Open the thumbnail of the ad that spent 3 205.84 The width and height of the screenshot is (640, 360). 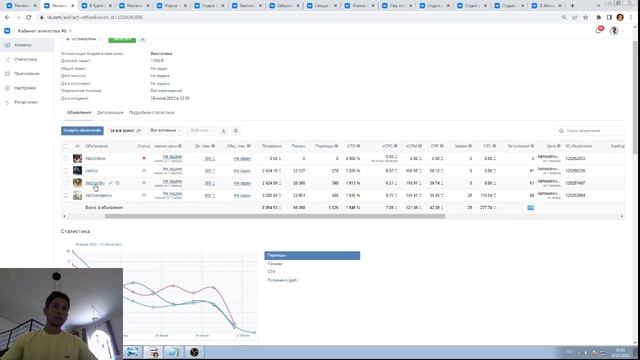click(77, 195)
